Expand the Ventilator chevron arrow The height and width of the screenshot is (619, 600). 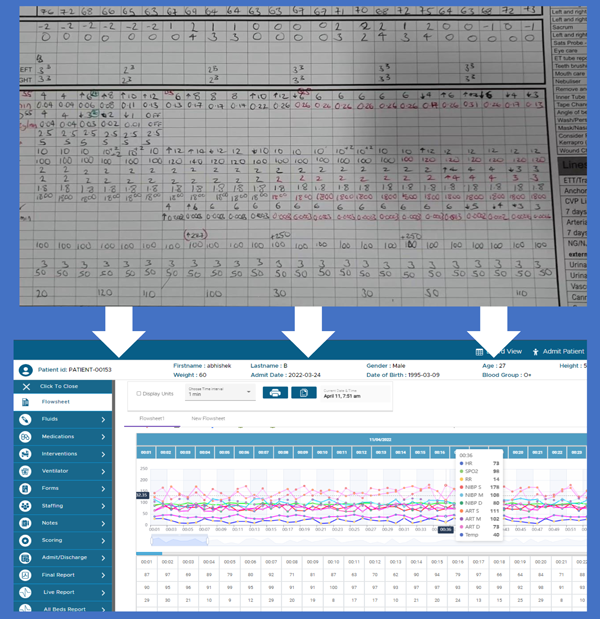[x=103, y=471]
